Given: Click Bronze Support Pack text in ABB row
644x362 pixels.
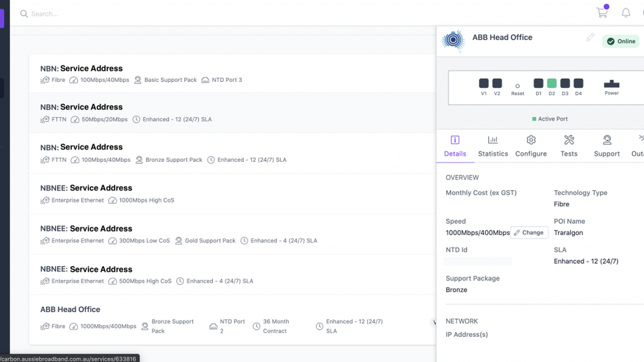Looking at the screenshot, I should (x=173, y=326).
